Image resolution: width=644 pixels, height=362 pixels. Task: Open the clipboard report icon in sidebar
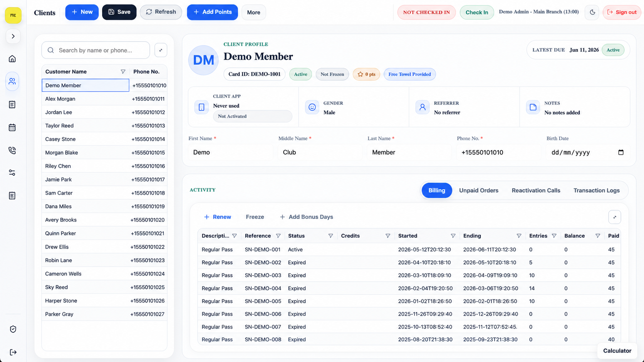point(12,196)
